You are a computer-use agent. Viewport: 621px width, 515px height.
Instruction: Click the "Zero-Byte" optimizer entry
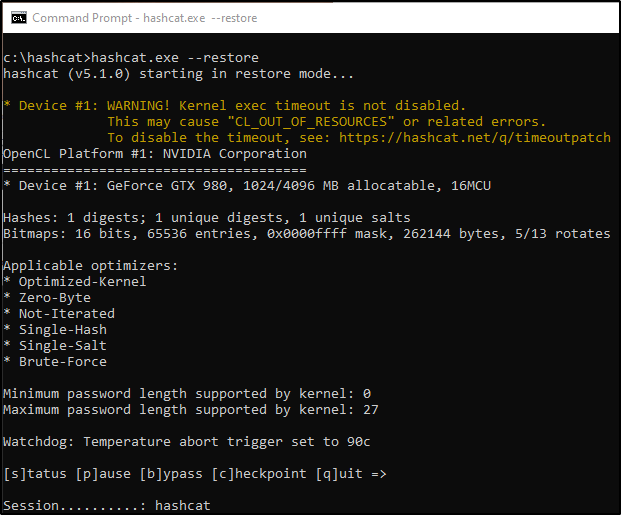(54, 298)
